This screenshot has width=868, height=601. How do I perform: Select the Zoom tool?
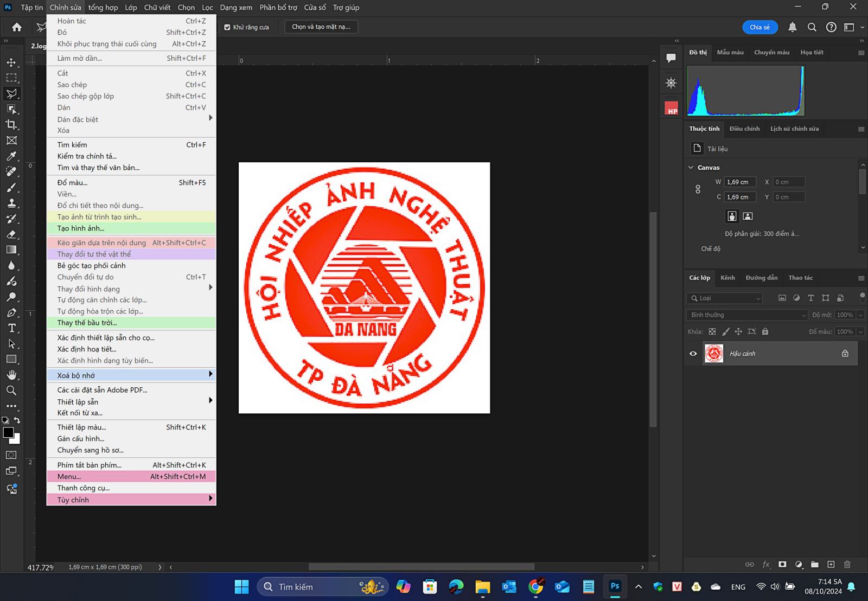(11, 391)
